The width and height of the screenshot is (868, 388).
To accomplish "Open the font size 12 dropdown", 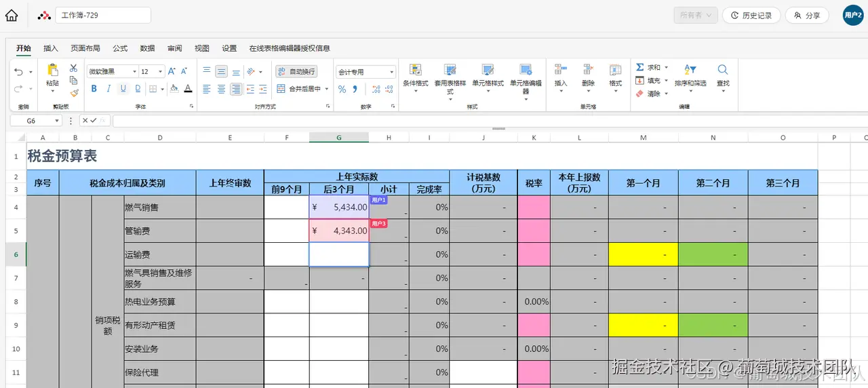I will pyautogui.click(x=160, y=71).
